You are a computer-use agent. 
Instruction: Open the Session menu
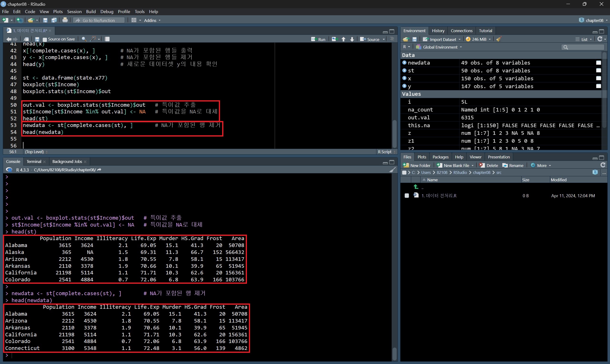coord(74,11)
